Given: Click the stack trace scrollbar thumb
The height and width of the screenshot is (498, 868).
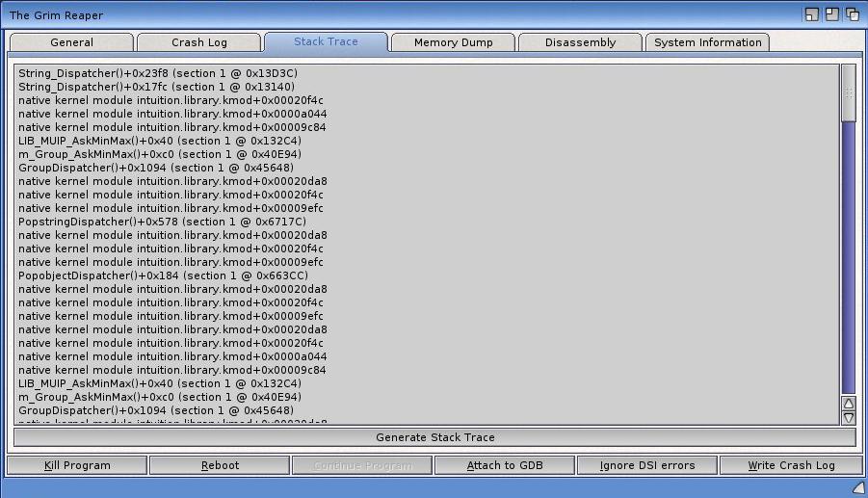Looking at the screenshot, I should click(849, 93).
